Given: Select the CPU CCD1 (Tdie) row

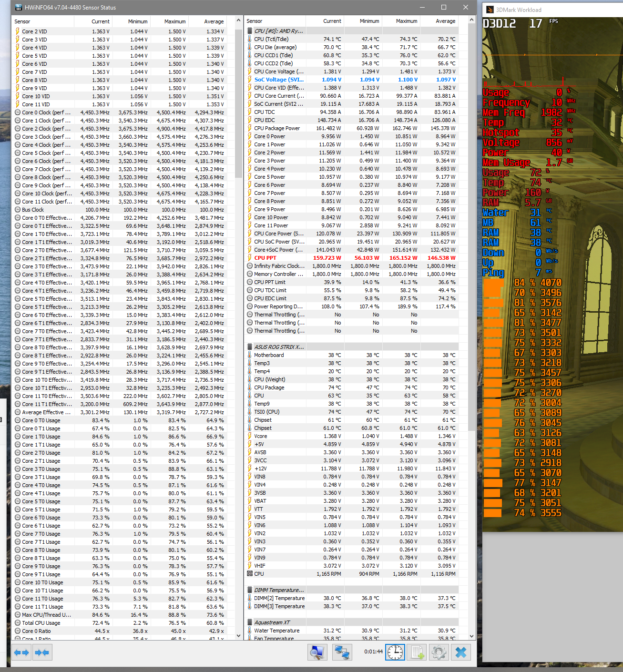Looking at the screenshot, I should coord(352,55).
